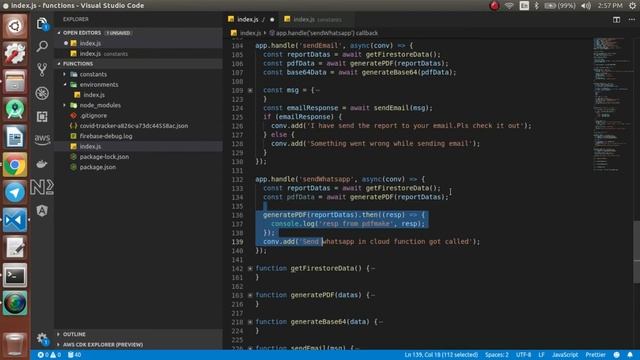Unfold generateBase64 function at line 218
This screenshot has height=360, width=640.
[x=250, y=322]
